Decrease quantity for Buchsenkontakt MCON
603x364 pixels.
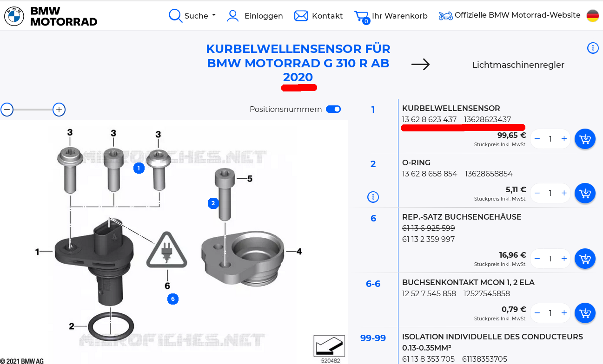[x=537, y=313]
